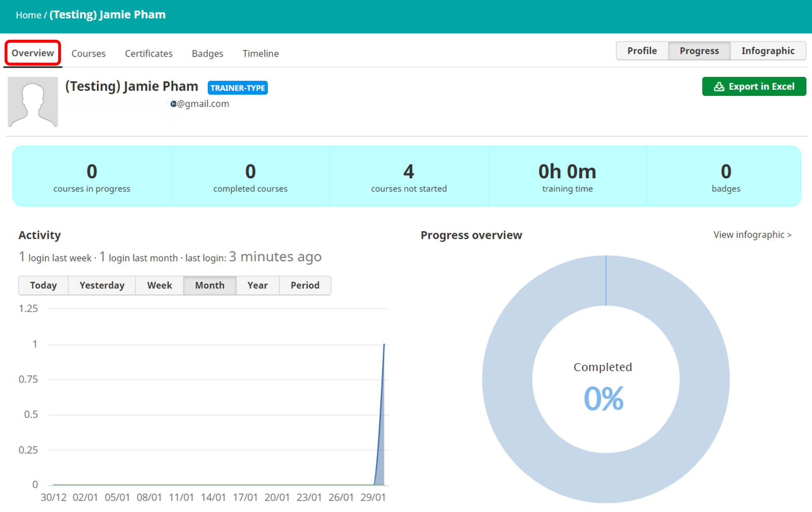This screenshot has height=512, width=812.
Task: Select the Progress view button
Action: click(x=699, y=51)
